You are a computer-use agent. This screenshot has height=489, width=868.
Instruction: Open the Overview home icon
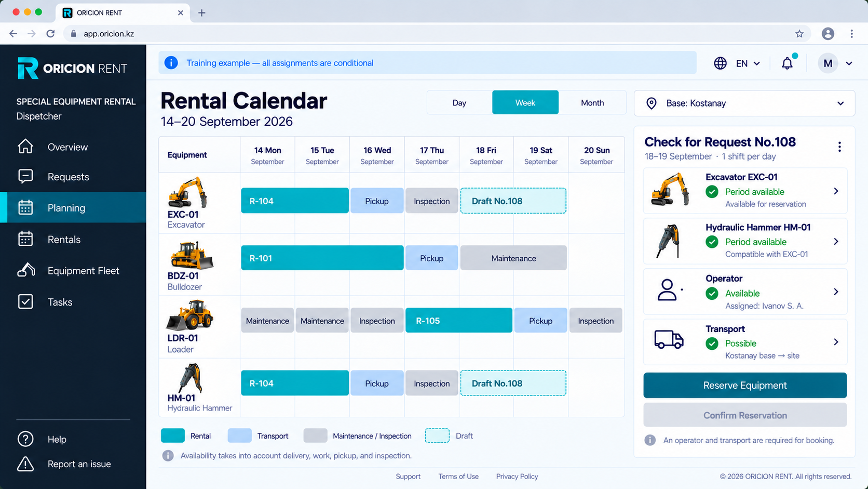[25, 147]
